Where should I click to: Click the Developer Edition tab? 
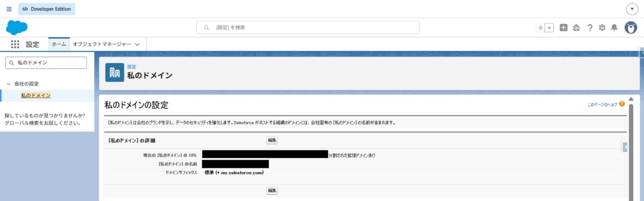pyautogui.click(x=47, y=9)
